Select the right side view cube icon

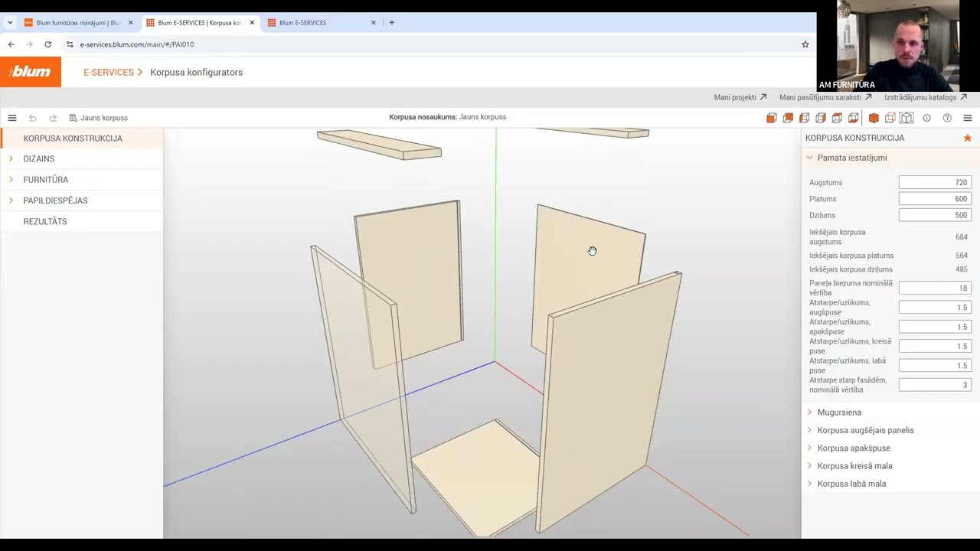click(x=821, y=118)
